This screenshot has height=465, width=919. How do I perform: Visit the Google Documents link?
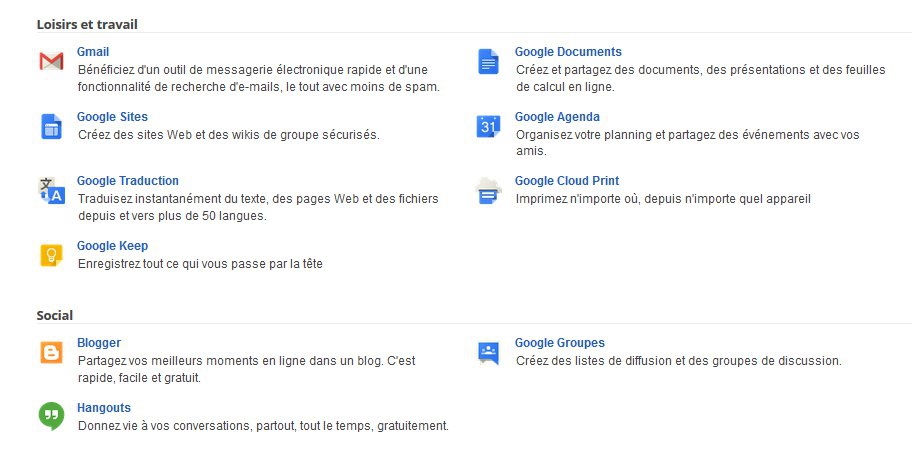click(x=568, y=52)
